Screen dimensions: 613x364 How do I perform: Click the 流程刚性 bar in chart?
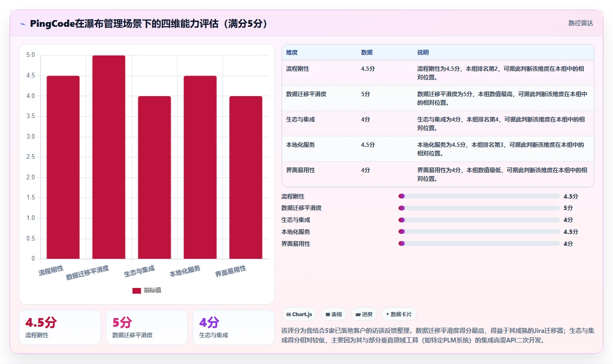[x=63, y=167]
